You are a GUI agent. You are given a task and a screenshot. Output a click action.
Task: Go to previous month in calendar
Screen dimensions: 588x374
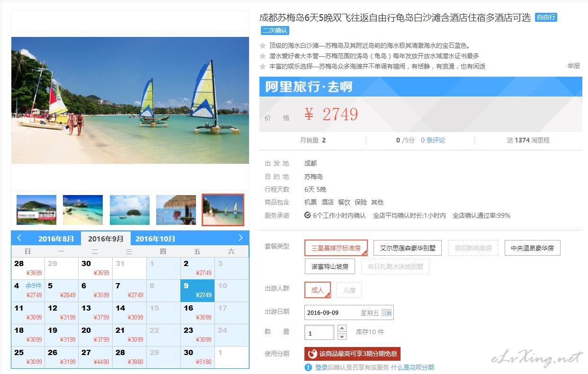pyautogui.click(x=19, y=238)
